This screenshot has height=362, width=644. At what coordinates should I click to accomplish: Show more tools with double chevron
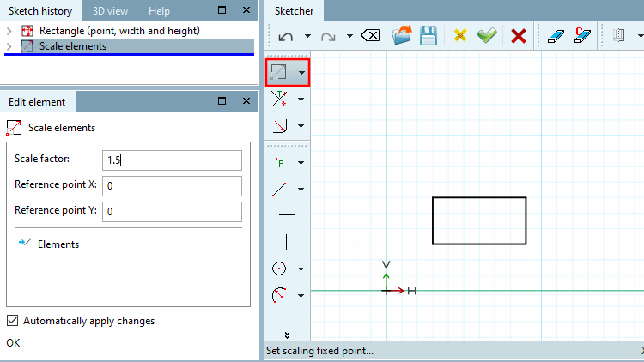287,335
